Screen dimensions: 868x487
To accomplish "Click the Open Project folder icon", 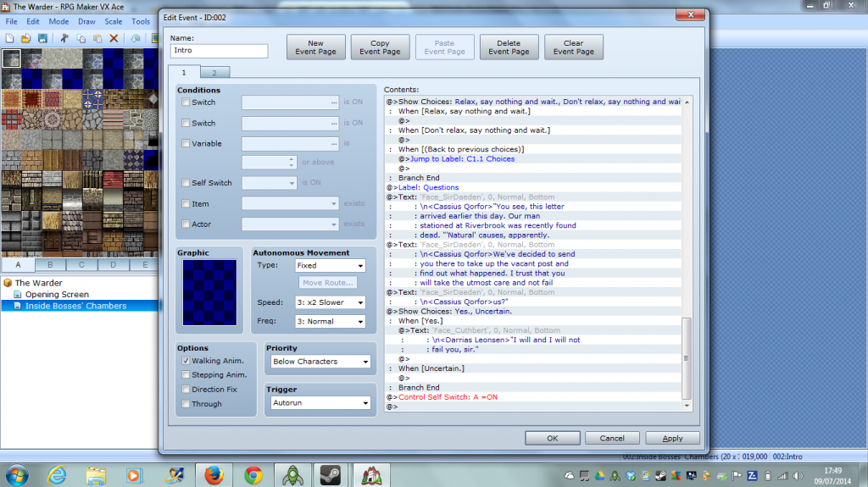I will (25, 38).
